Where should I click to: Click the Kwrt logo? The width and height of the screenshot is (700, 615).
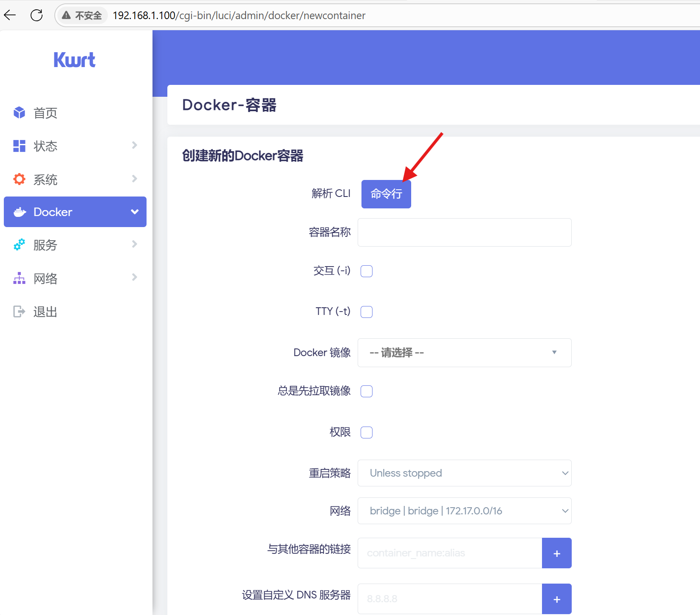[x=75, y=60]
